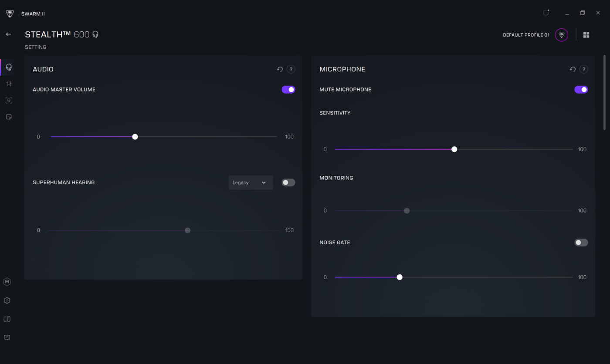Open the Legacy mode dropdown
The image size is (610, 364).
251,182
